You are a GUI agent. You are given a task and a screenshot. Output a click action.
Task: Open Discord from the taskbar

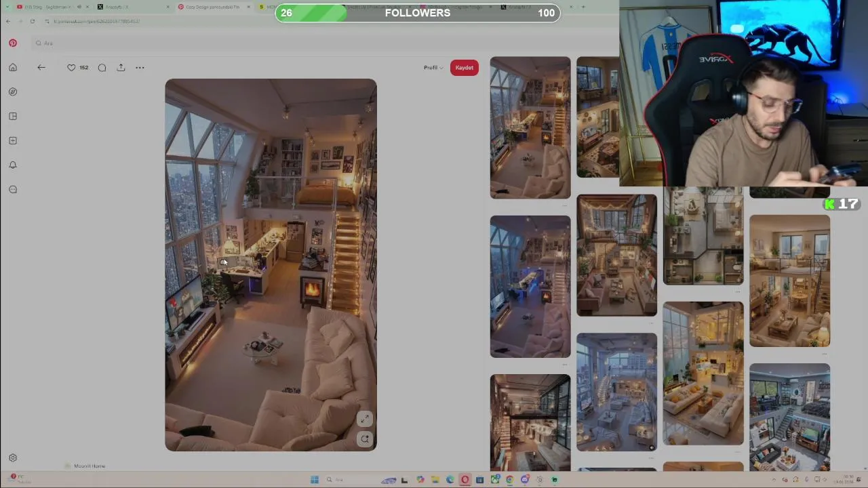(x=524, y=479)
